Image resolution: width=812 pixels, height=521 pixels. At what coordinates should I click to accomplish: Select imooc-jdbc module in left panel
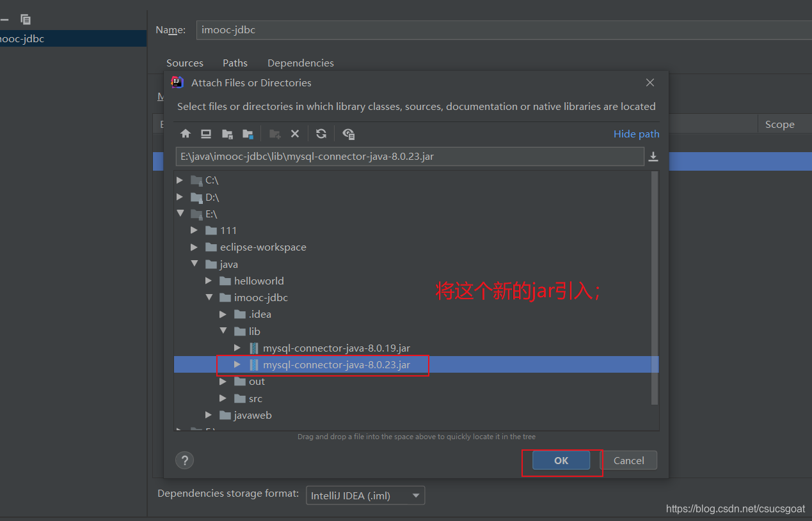73,38
